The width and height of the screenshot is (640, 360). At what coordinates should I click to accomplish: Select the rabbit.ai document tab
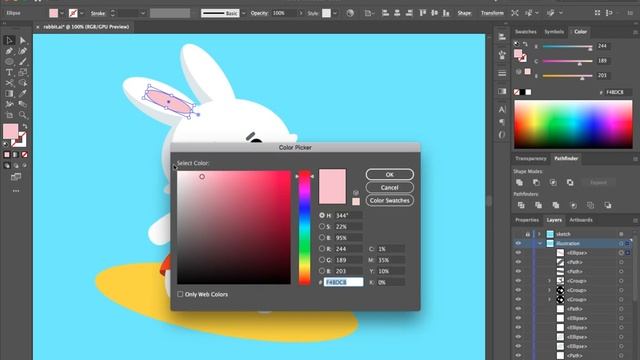86,27
